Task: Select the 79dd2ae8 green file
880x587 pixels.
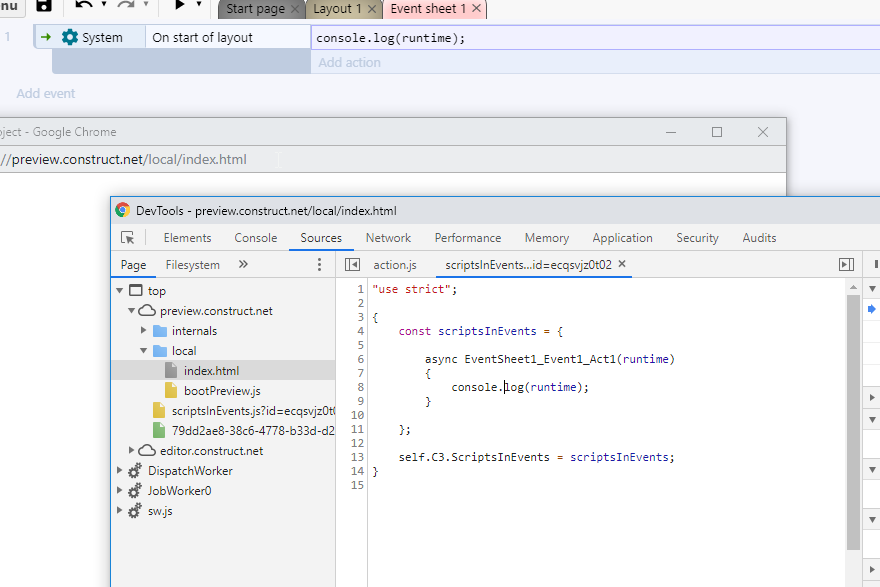Action: click(x=253, y=431)
